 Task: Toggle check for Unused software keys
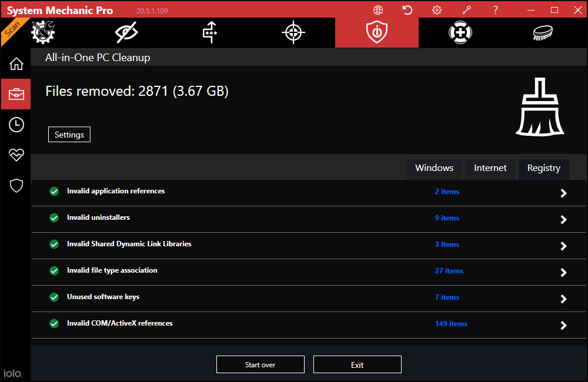pos(54,297)
